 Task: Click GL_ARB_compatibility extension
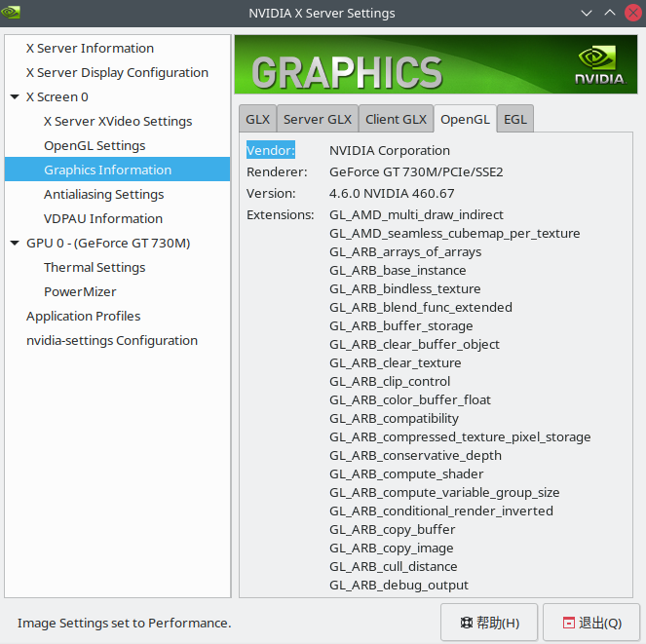(394, 419)
